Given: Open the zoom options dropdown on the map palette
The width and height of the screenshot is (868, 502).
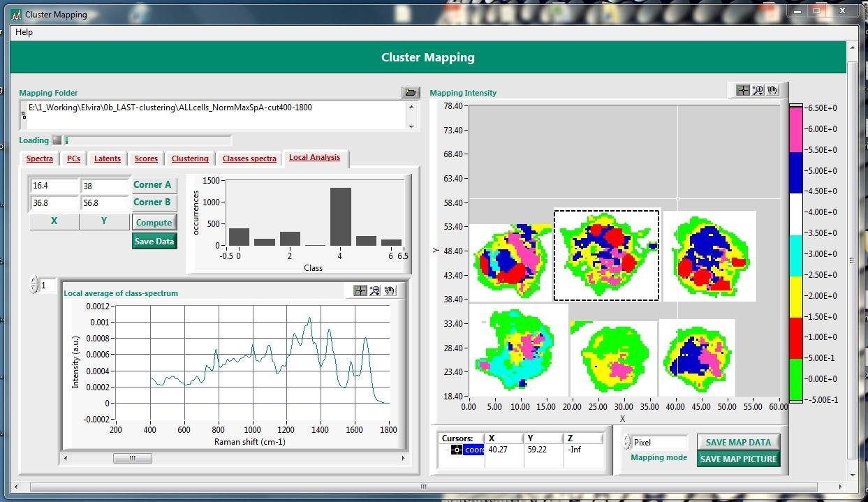Looking at the screenshot, I should (760, 93).
